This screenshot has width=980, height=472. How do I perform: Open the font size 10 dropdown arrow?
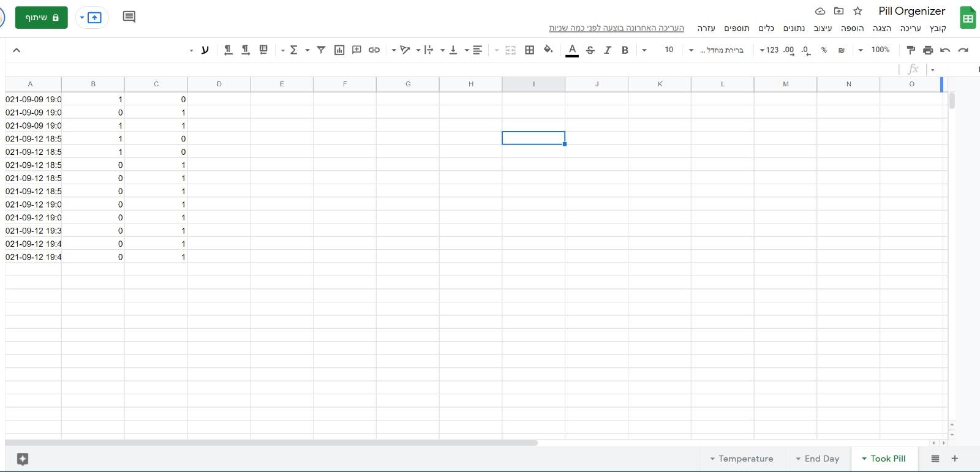click(644, 50)
